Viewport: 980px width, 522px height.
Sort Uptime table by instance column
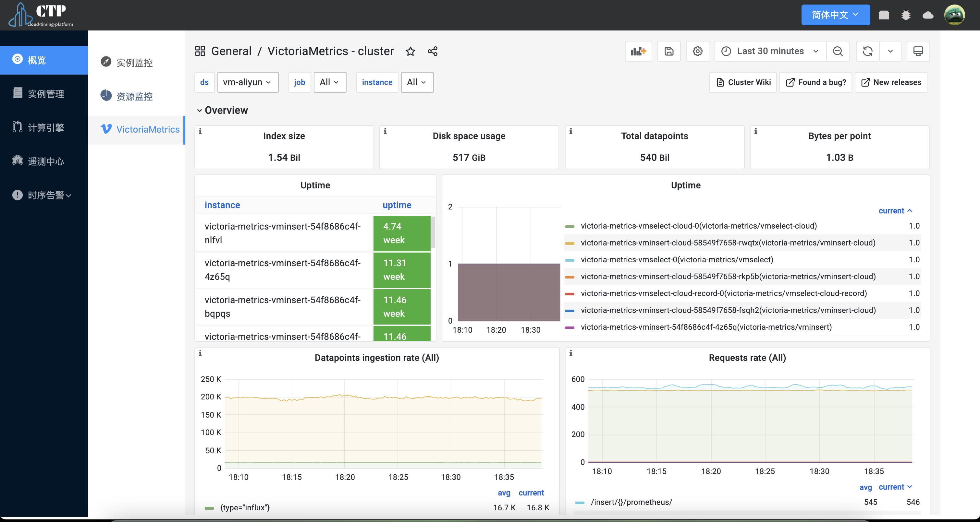pos(222,205)
